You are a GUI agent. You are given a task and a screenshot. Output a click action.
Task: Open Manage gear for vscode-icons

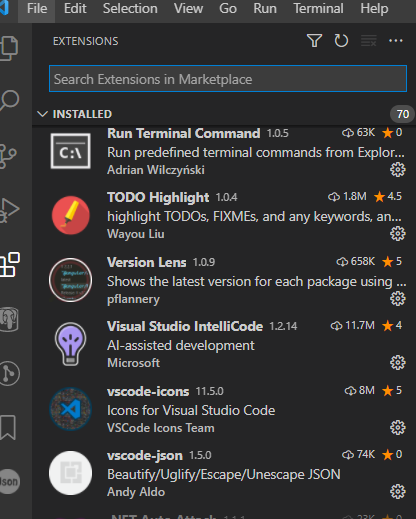pyautogui.click(x=398, y=427)
